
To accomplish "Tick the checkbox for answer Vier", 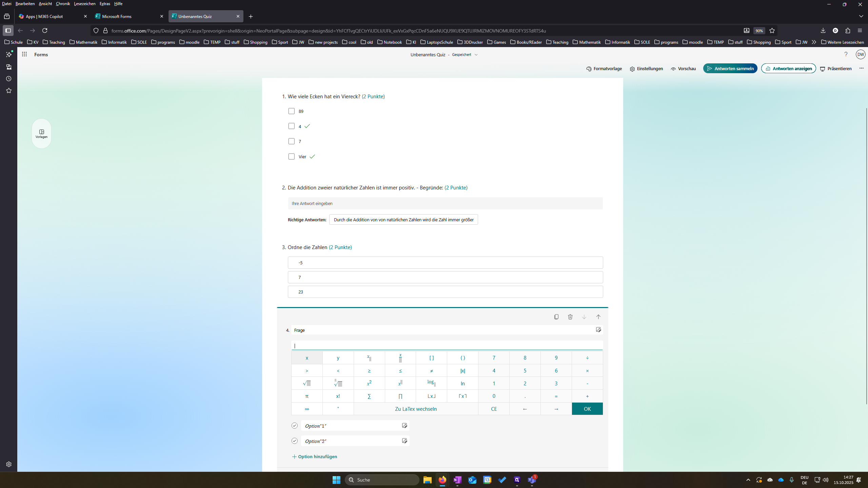I will 292,157.
